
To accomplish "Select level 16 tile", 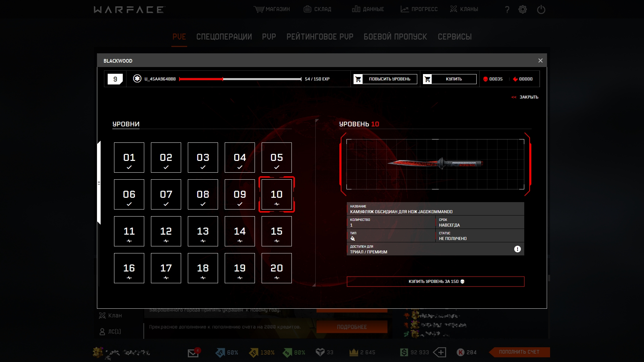I will tap(129, 268).
